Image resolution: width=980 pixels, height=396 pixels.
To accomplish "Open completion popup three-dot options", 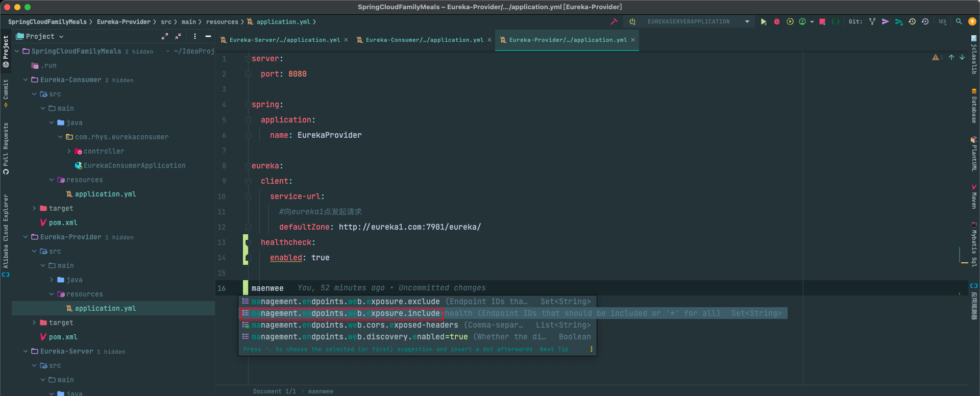I will pyautogui.click(x=591, y=349).
